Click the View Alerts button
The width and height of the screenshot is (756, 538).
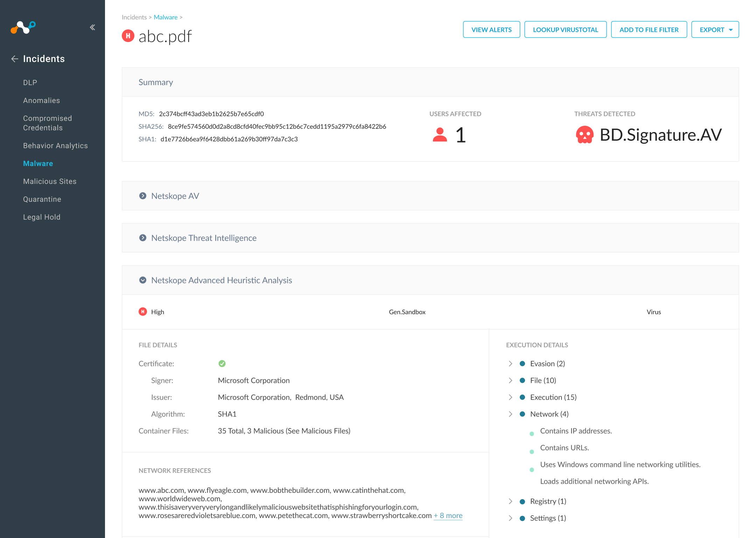pos(491,30)
